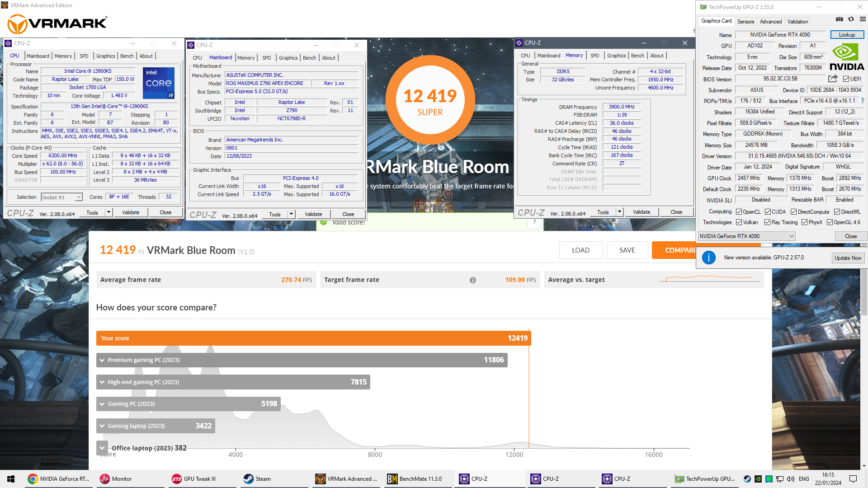The width and height of the screenshot is (868, 488).
Task: Click the target frame rate info icon
Action: 473,280
